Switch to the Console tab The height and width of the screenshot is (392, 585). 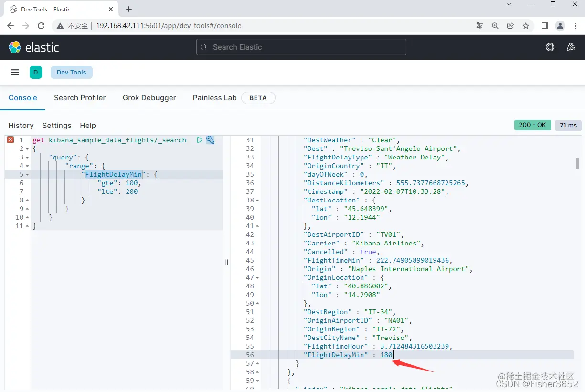click(22, 97)
